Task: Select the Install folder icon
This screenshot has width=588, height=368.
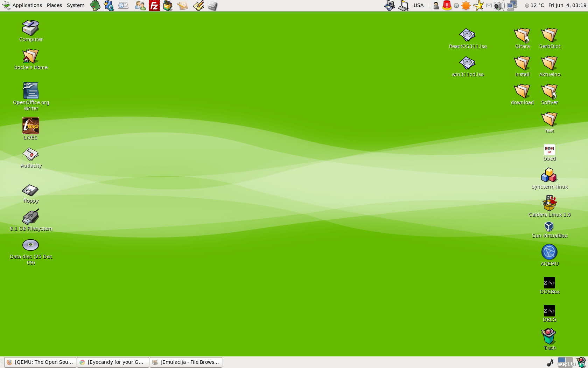Action: tap(522, 67)
